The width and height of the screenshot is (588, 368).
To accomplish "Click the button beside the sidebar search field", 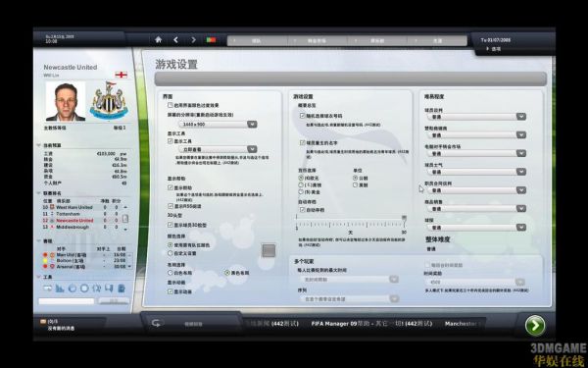I will point(114,301).
